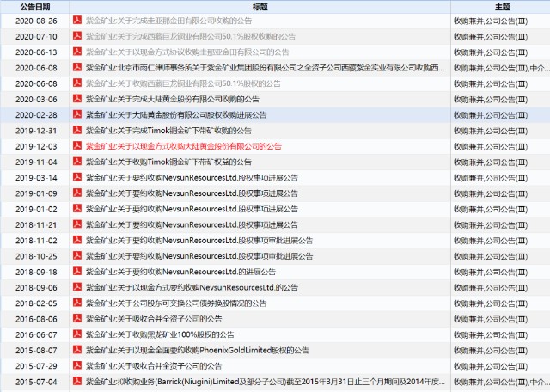Open PDF icon in the 2016-06-07 row
The height and width of the screenshot is (392, 550).
(77, 334)
